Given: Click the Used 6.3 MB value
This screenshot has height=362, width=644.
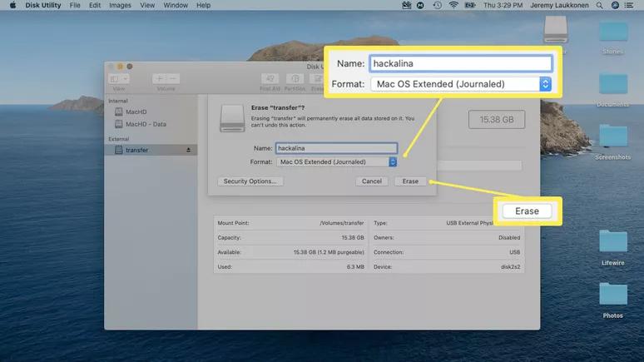Looking at the screenshot, I should pos(355,266).
